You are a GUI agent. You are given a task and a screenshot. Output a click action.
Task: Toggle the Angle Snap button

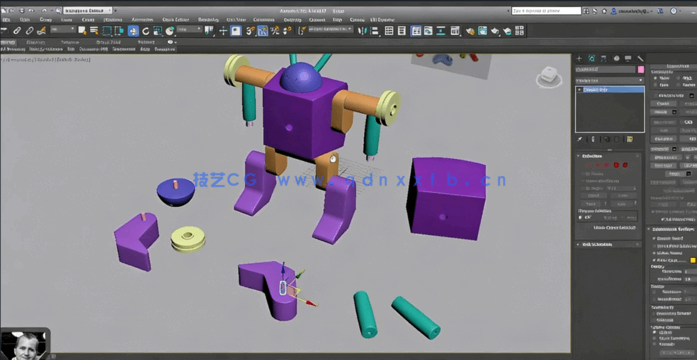point(263,31)
